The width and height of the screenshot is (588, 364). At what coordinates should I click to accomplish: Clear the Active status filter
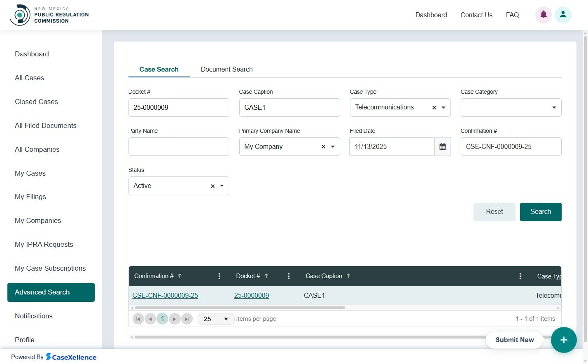click(x=212, y=186)
